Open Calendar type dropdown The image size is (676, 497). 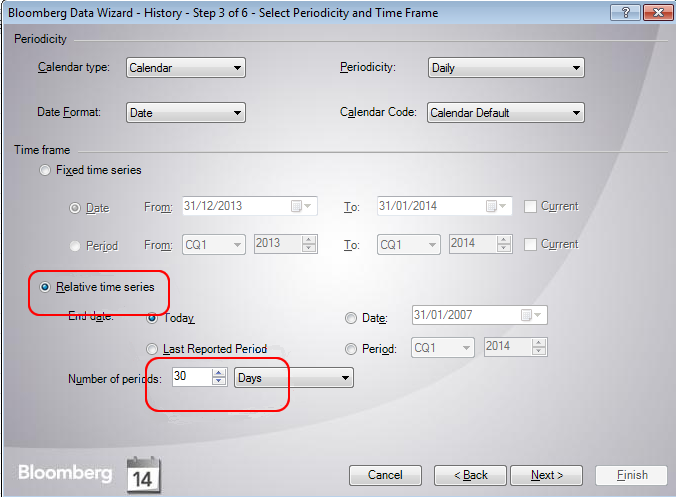[186, 68]
